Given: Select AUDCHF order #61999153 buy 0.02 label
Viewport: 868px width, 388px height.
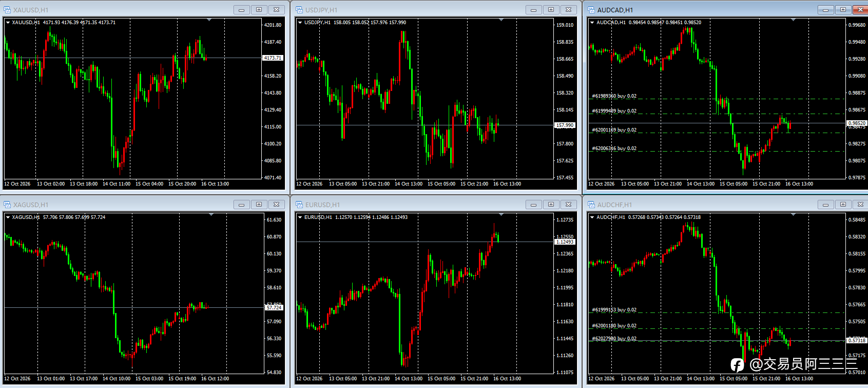Looking at the screenshot, I should point(614,310).
